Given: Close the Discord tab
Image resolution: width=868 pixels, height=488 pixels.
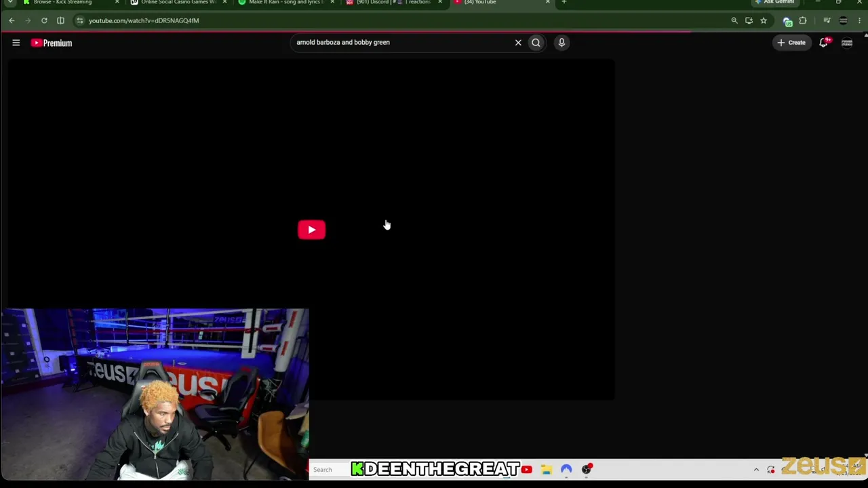Looking at the screenshot, I should pyautogui.click(x=440, y=2).
